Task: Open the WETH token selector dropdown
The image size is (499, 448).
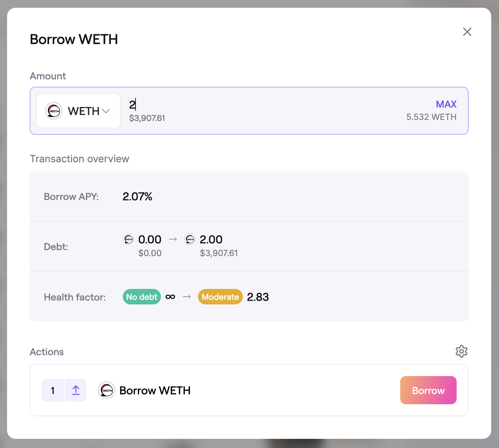Action: pos(78,111)
